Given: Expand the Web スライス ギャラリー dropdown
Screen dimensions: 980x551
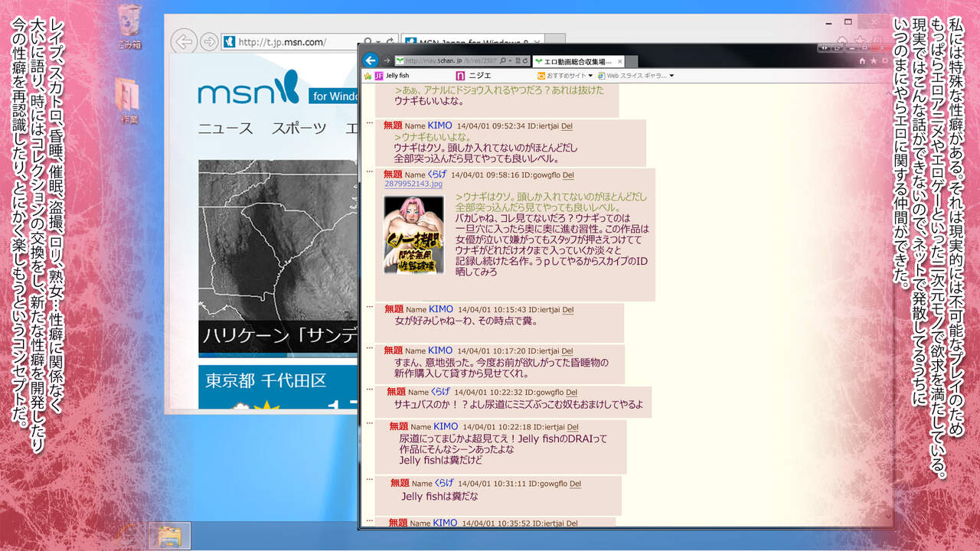Looking at the screenshot, I should [671, 76].
